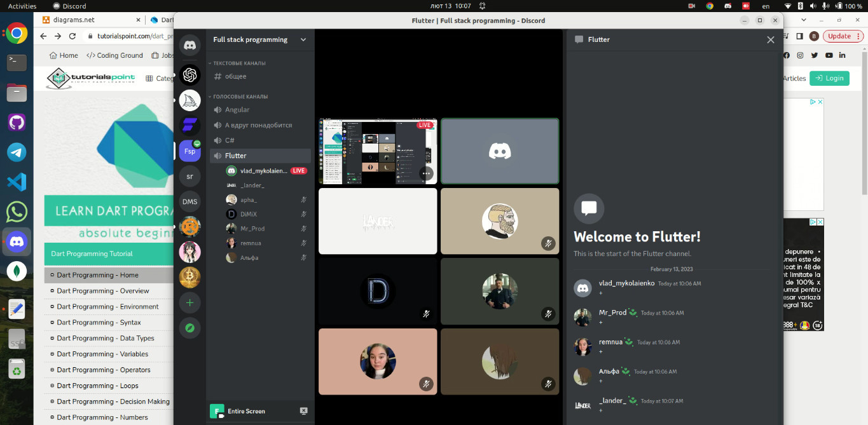The width and height of the screenshot is (868, 425).
Task: Close the Flutter chat panel
Action: pyautogui.click(x=770, y=39)
